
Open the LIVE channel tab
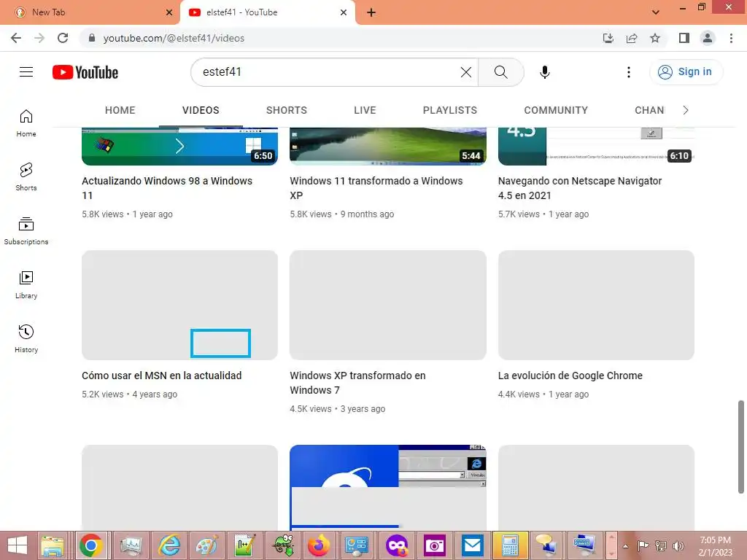365,110
